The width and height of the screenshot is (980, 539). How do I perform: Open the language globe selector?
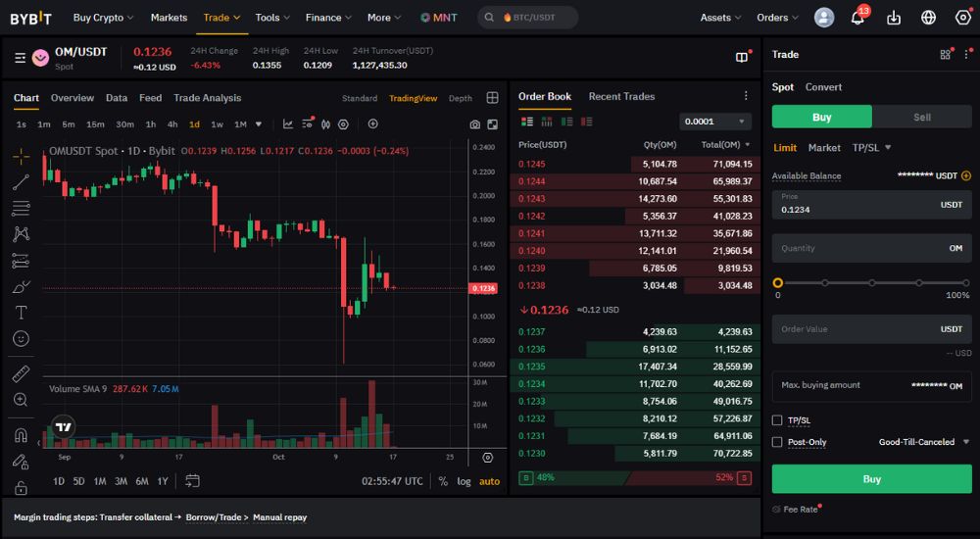click(x=928, y=18)
